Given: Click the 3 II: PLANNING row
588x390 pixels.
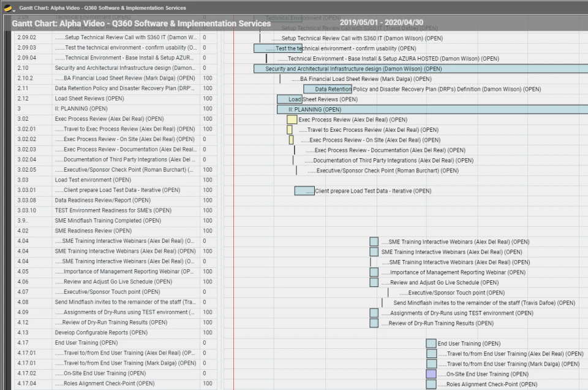Looking at the screenshot, I should point(116,109).
